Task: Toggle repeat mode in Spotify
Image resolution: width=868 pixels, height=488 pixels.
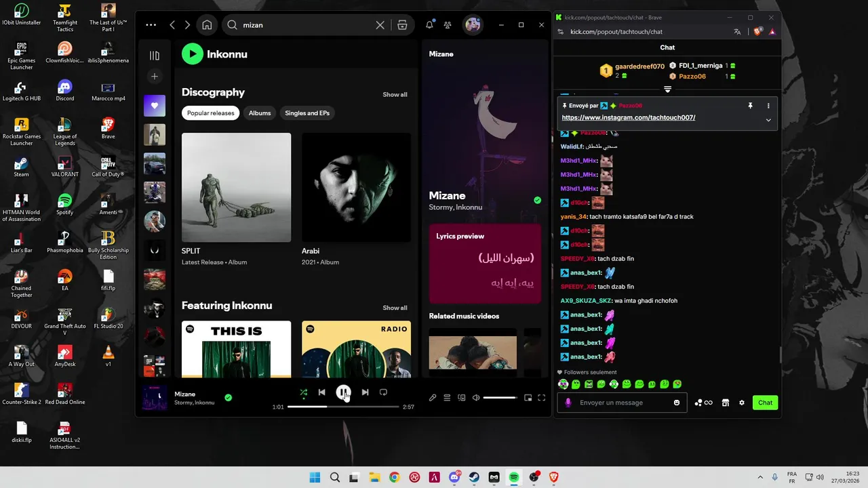Action: 383,392
